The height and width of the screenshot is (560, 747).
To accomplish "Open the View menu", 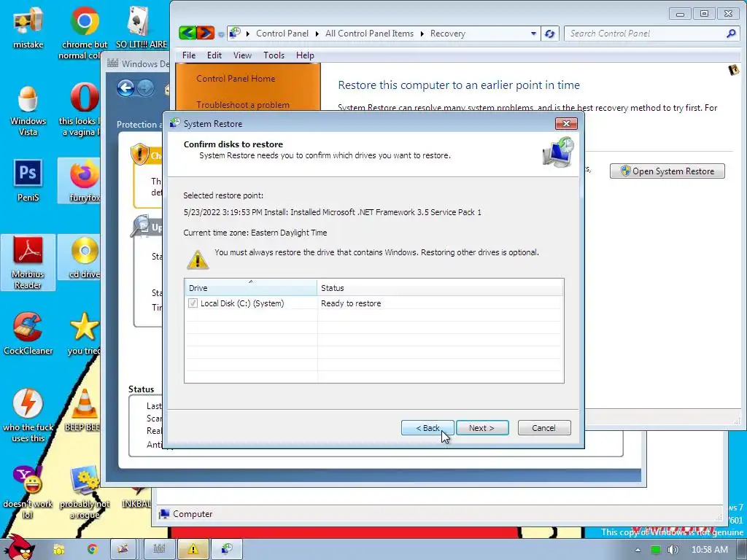I will [x=242, y=55].
